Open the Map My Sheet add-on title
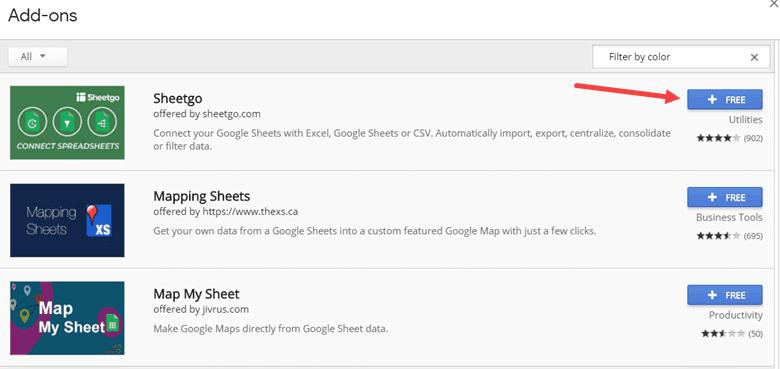Image resolution: width=780 pixels, height=369 pixels. pyautogui.click(x=196, y=294)
